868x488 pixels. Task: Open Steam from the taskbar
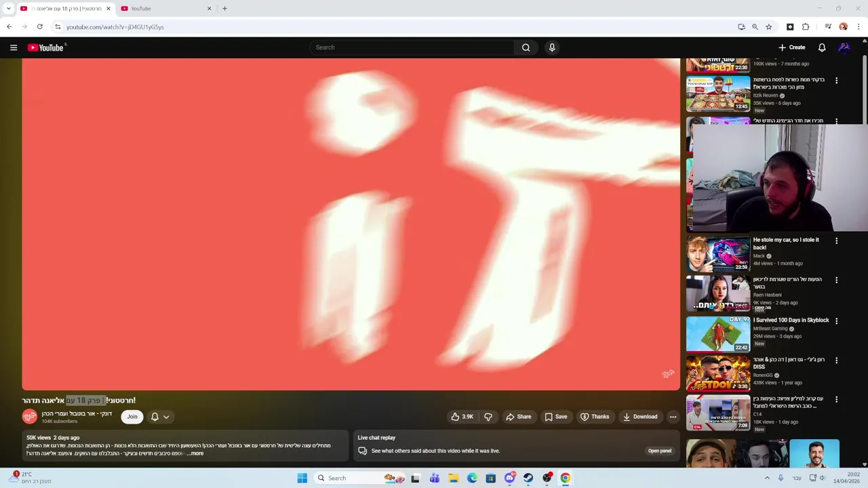(528, 478)
